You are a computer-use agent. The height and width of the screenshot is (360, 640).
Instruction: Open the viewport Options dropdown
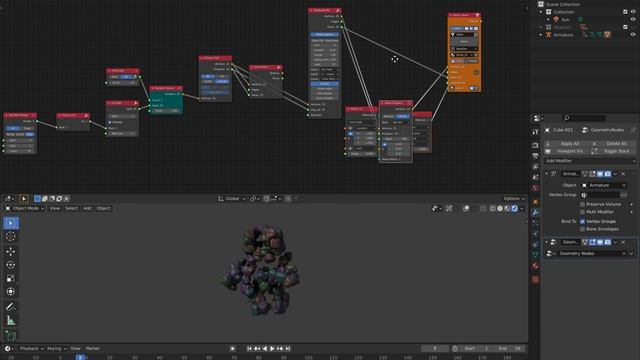[513, 199]
